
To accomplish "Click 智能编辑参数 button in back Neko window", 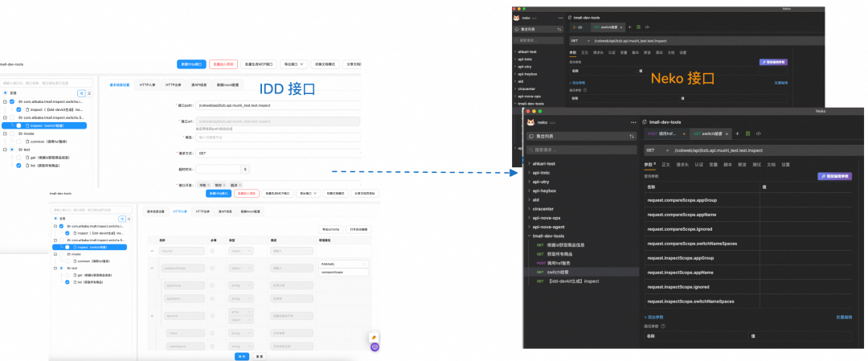I will click(773, 63).
